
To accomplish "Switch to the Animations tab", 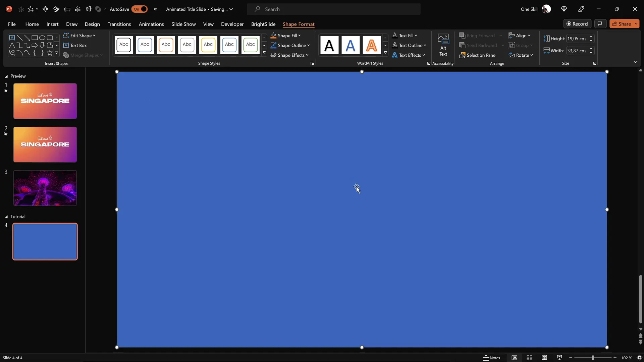I will (152, 24).
